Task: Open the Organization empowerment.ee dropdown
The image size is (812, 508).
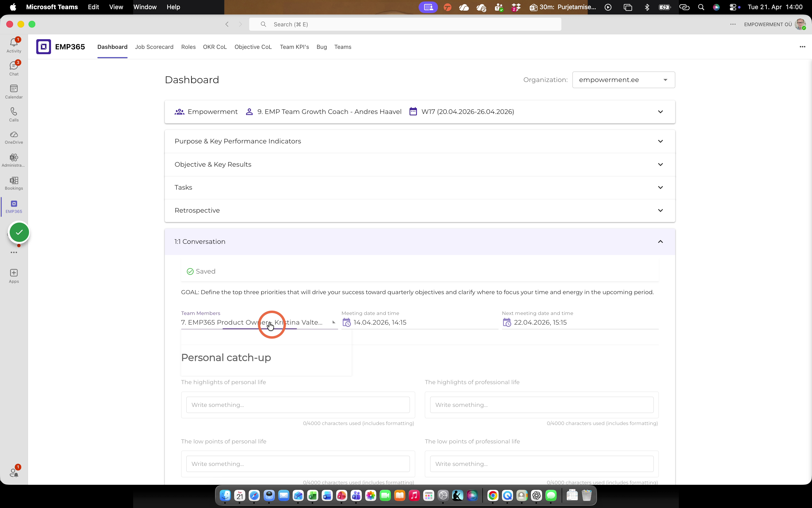Action: pos(623,80)
